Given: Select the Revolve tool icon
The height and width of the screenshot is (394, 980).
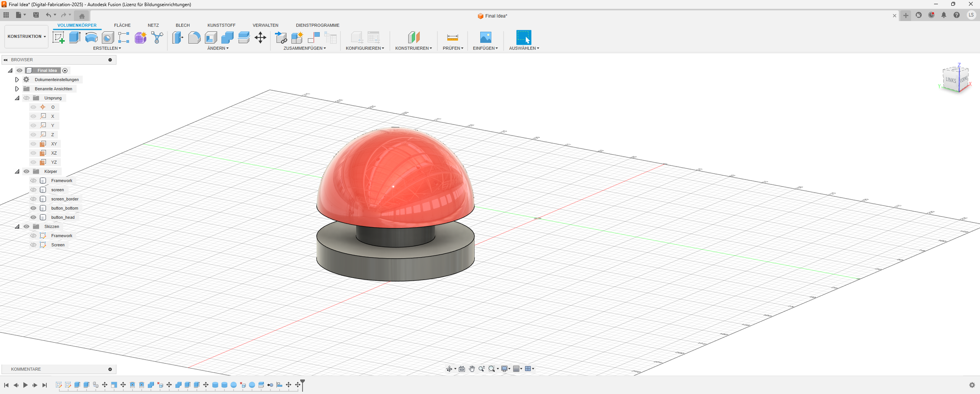Looking at the screenshot, I should [x=91, y=37].
